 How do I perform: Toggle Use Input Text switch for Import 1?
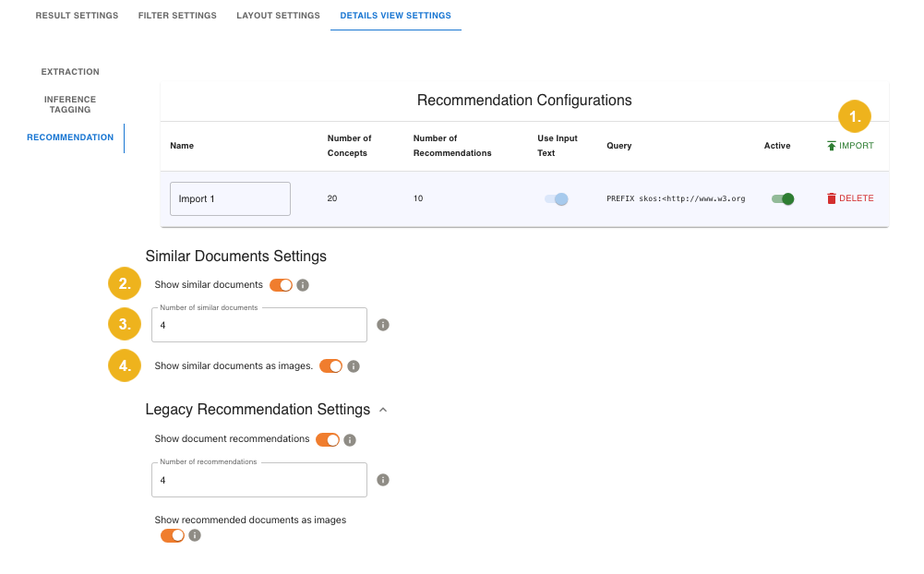point(556,198)
